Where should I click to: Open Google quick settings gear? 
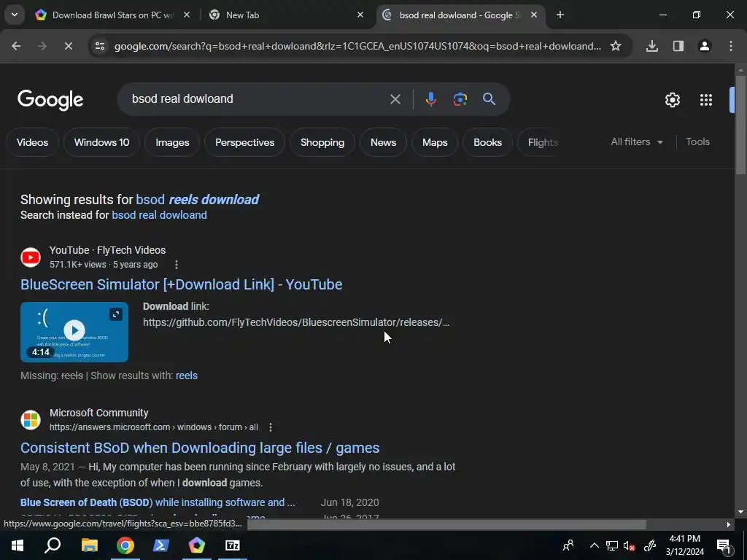pyautogui.click(x=672, y=100)
